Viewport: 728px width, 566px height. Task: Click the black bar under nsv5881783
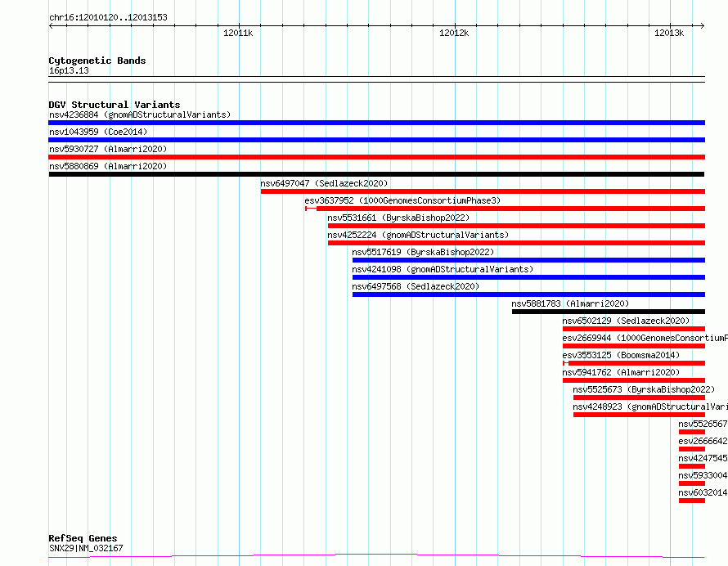[x=609, y=312]
